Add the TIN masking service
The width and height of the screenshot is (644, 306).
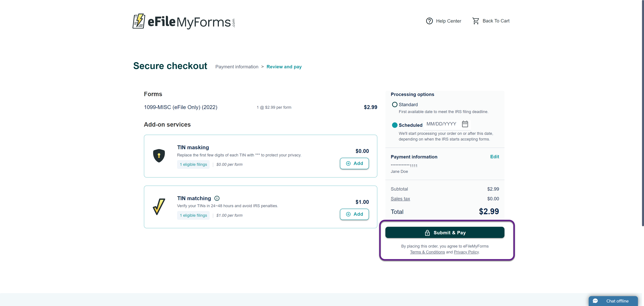point(354,163)
